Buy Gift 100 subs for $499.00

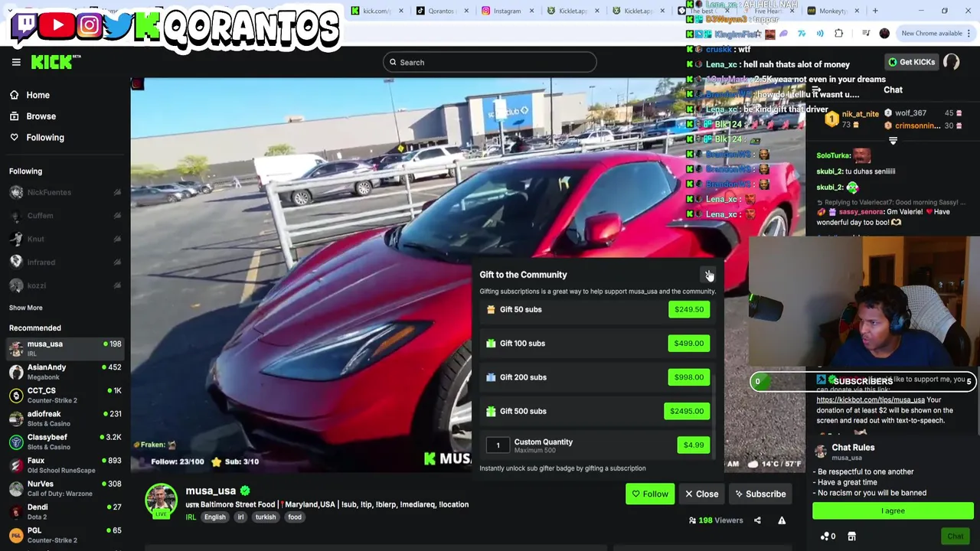(x=688, y=343)
